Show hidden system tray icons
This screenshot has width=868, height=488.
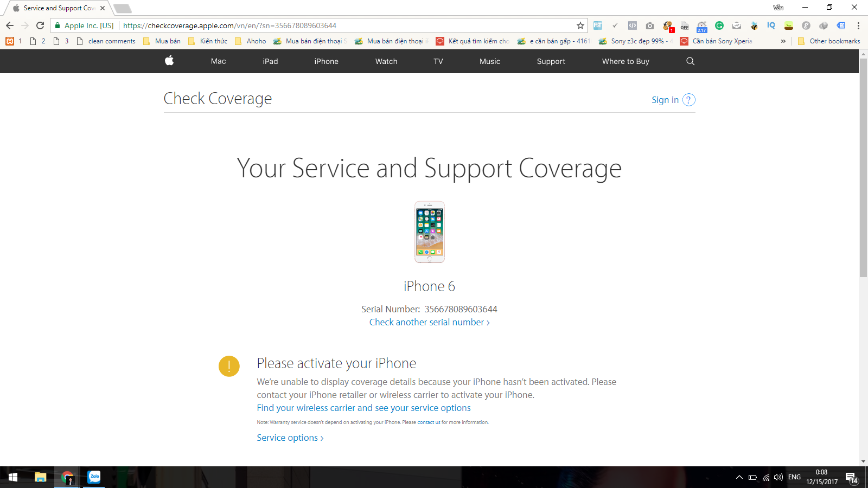739,477
